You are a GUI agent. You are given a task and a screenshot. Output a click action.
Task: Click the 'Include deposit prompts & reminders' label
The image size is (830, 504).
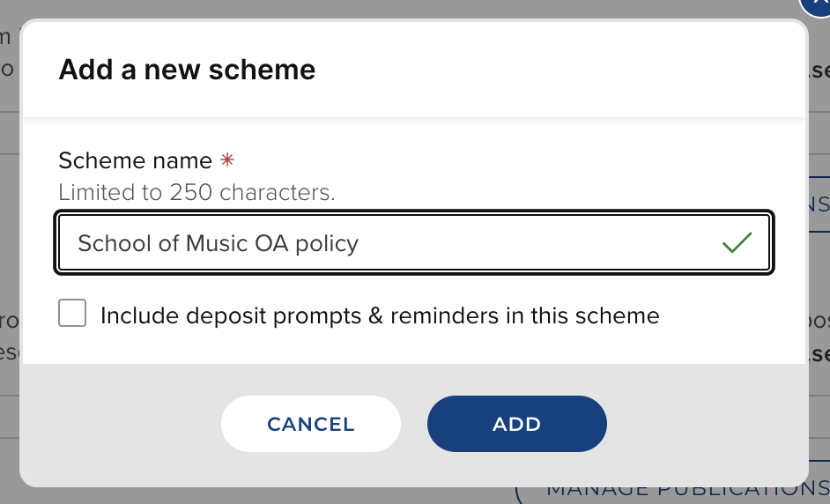tap(380, 315)
